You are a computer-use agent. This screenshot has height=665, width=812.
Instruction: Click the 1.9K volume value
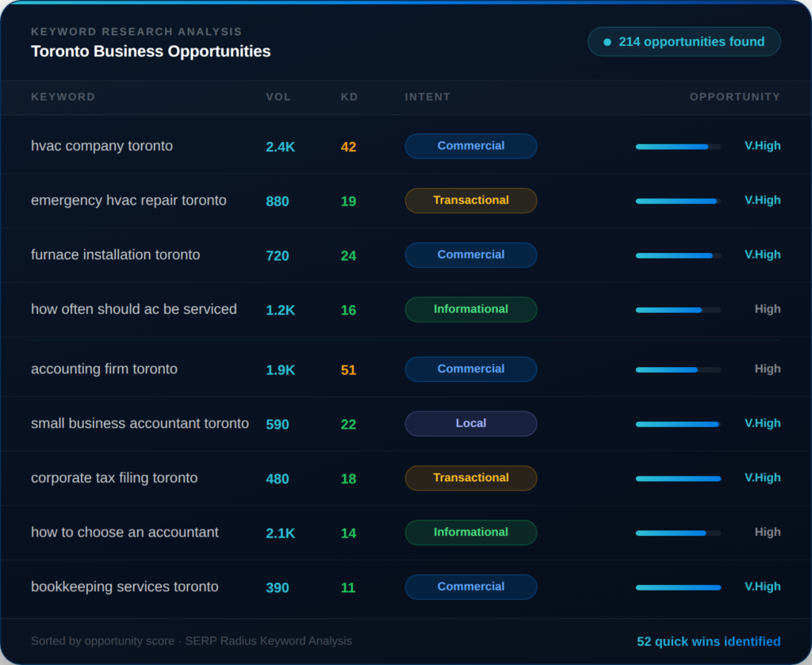[x=280, y=370]
